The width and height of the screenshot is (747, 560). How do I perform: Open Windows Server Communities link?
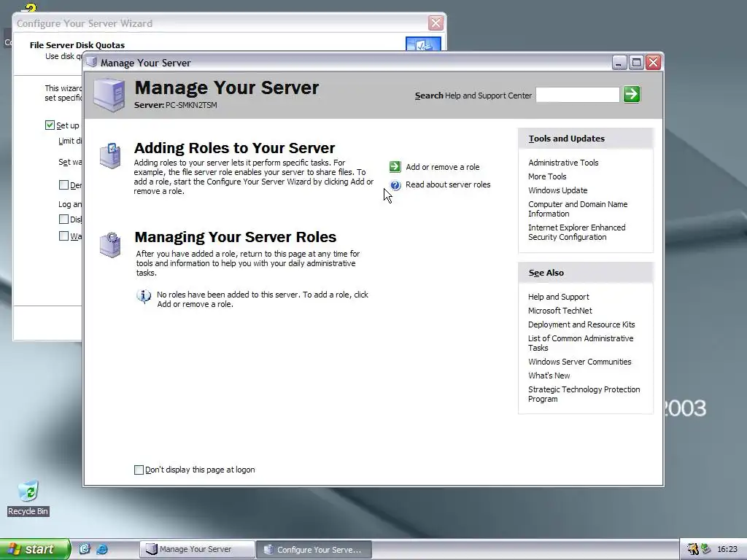pyautogui.click(x=579, y=362)
